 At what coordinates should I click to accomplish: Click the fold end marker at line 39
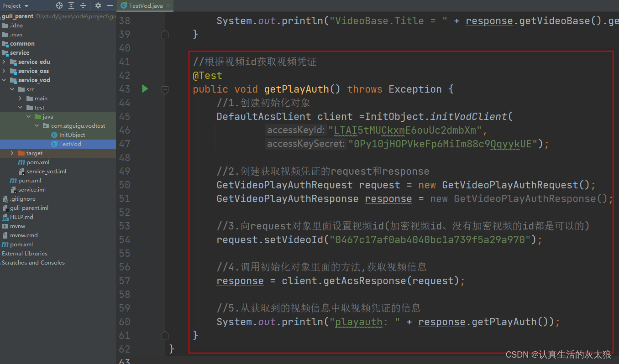tap(165, 34)
